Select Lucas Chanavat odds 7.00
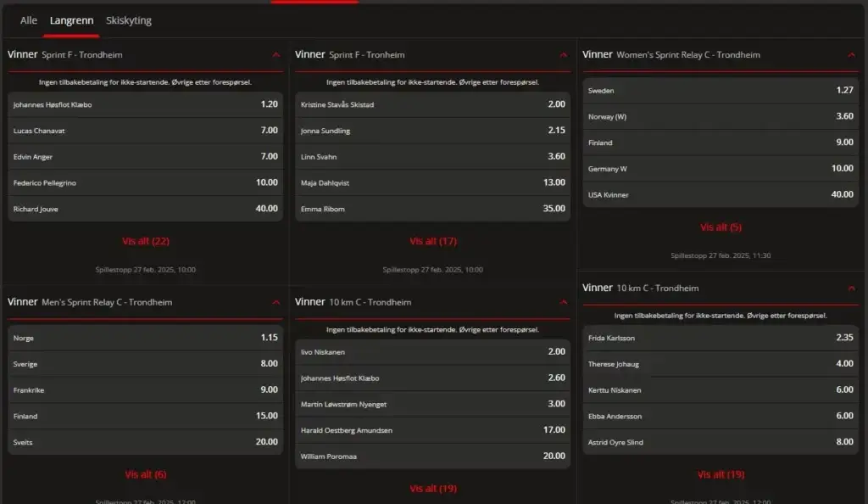 click(x=146, y=131)
